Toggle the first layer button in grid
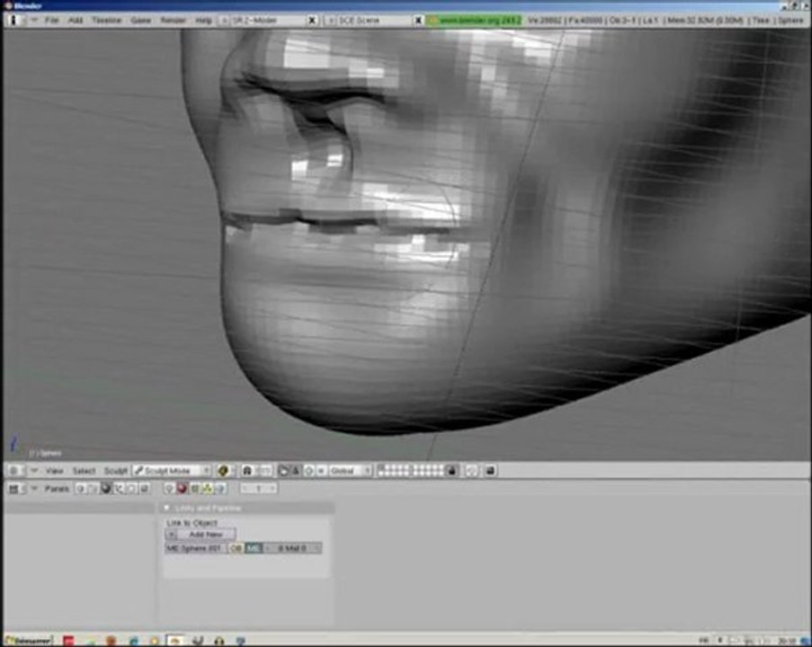Screen dimensions: 812x647 382,467
